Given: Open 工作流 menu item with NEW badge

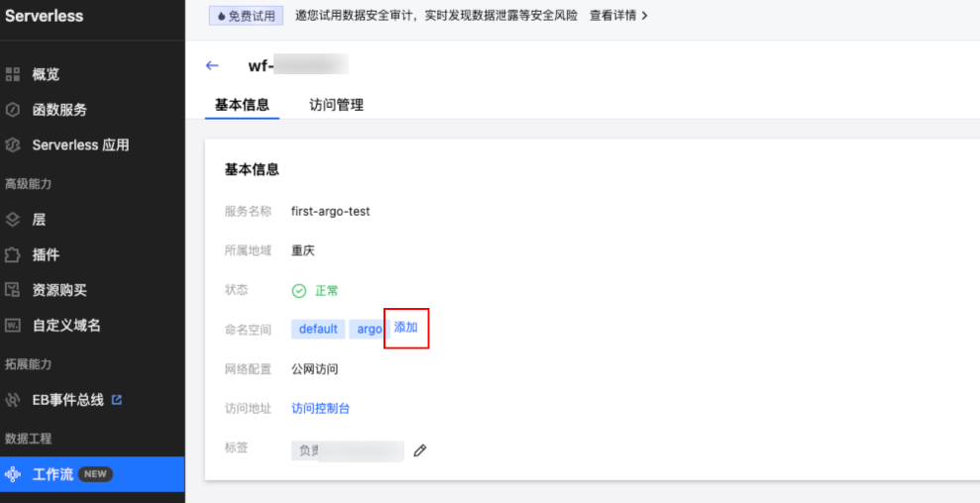Looking at the screenshot, I should (54, 474).
